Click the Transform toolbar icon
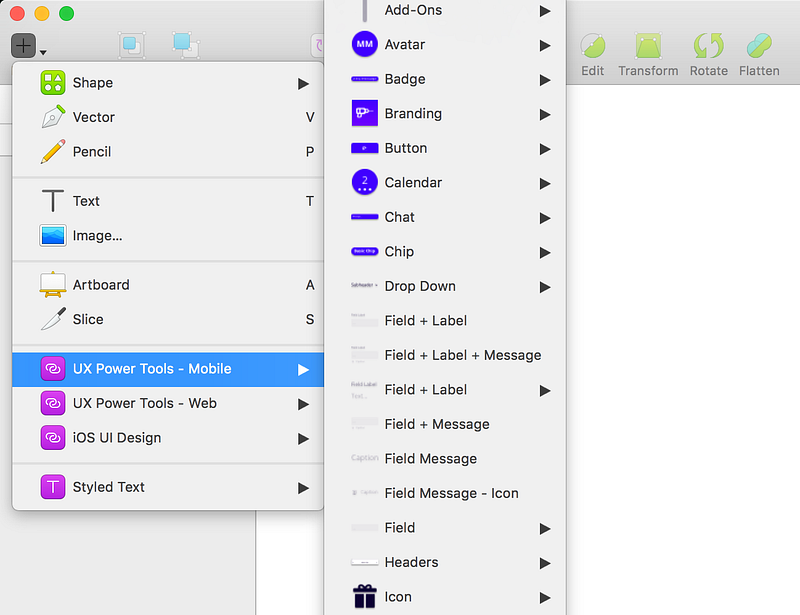 tap(648, 46)
